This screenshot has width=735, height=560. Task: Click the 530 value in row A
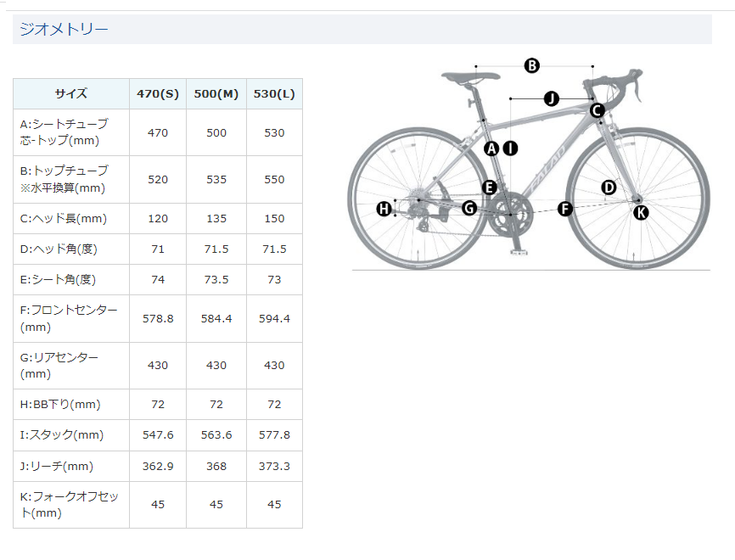[274, 132]
